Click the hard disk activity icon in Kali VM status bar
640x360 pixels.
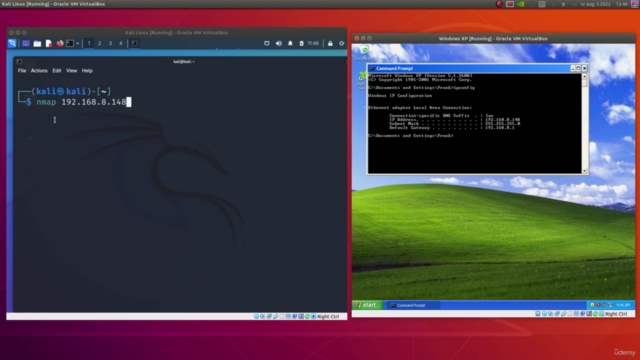click(x=256, y=316)
